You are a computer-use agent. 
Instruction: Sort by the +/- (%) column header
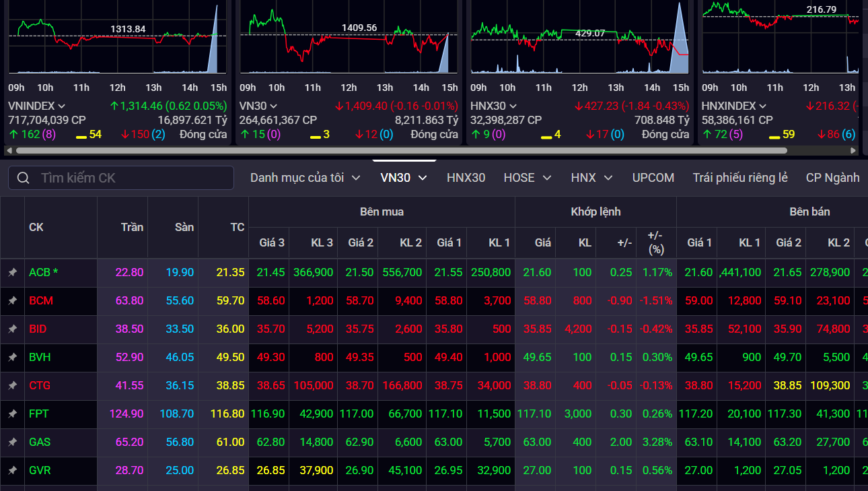point(656,242)
